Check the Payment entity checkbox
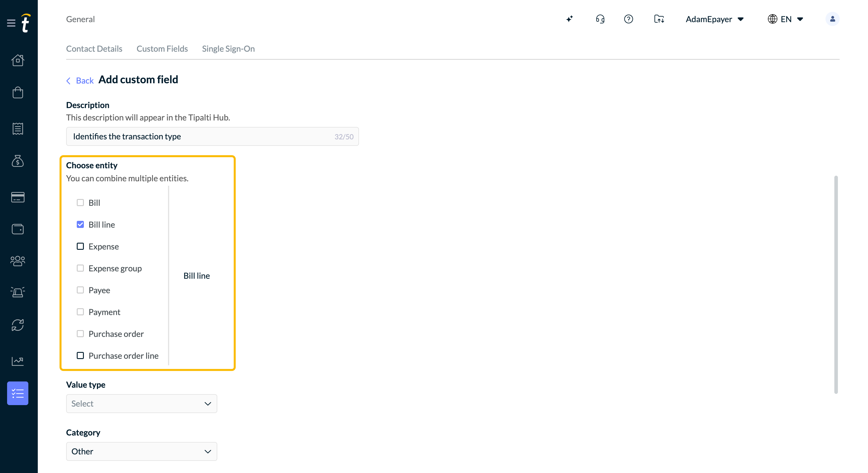Viewport: 868px width, 473px height. (x=80, y=312)
